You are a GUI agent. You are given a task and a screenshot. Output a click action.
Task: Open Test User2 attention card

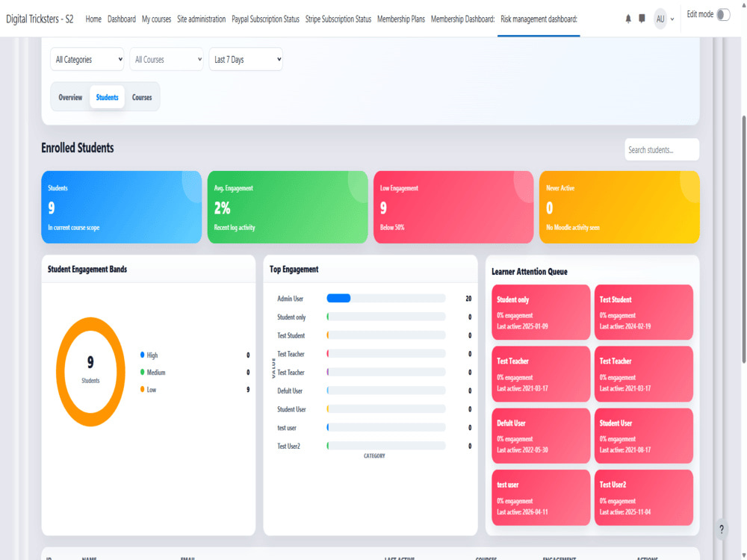coord(644,497)
